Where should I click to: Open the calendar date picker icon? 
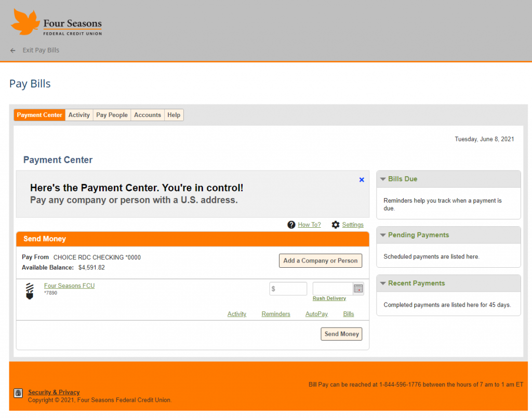358,289
